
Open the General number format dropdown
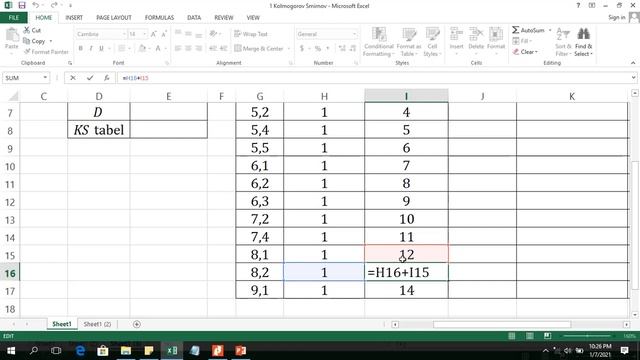[354, 34]
